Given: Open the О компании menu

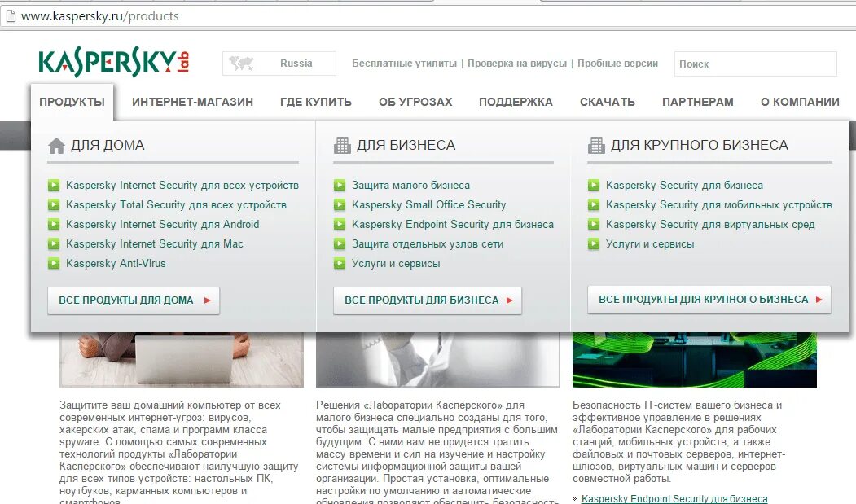Looking at the screenshot, I should (800, 102).
